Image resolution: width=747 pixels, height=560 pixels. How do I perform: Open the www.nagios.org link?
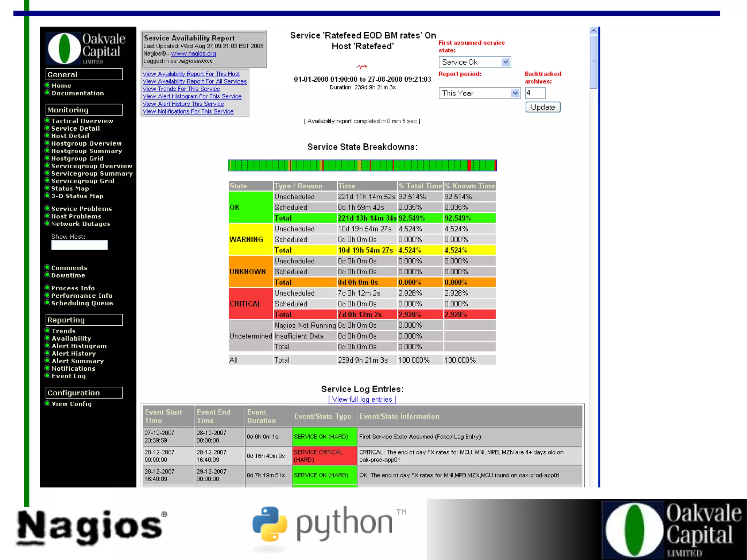(x=193, y=54)
